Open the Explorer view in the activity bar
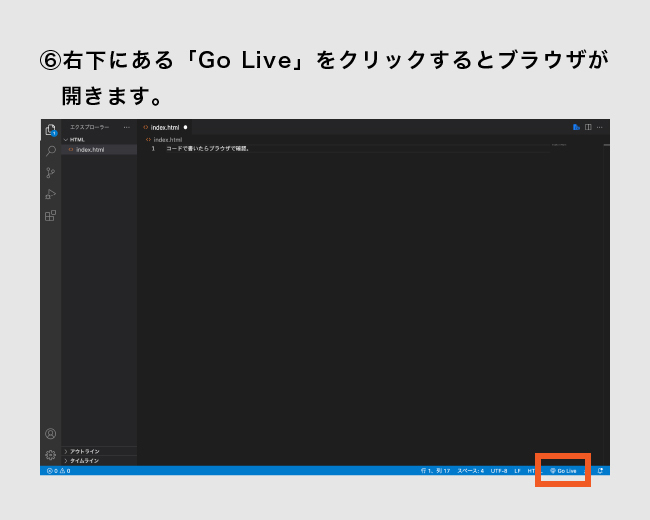 [x=51, y=130]
